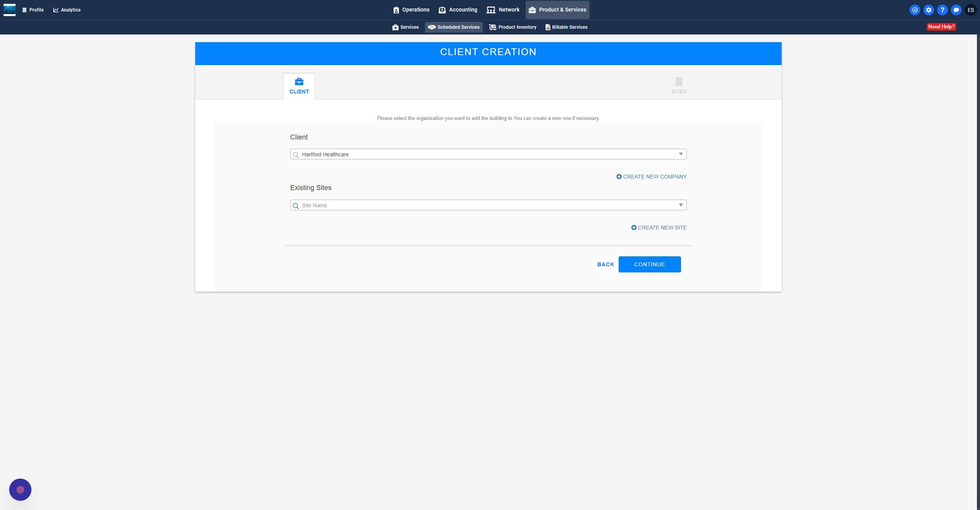This screenshot has width=980, height=510.
Task: Click the question mark help icon
Action: pos(942,10)
